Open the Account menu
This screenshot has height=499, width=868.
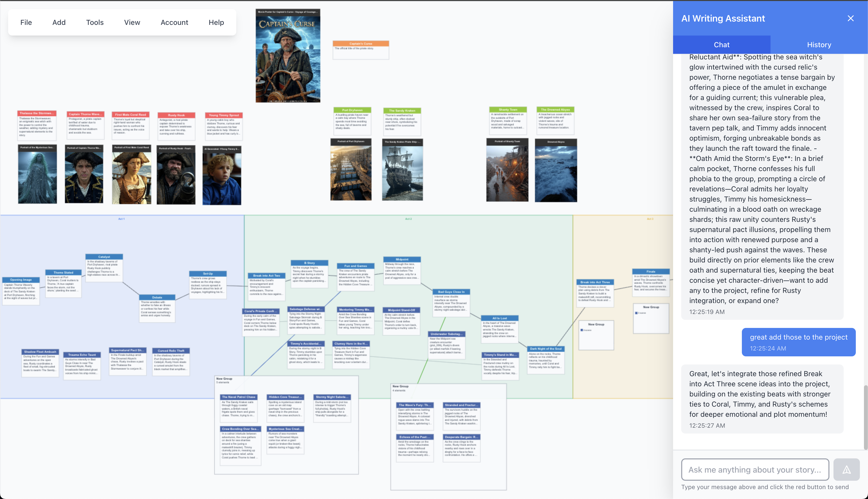[174, 22]
